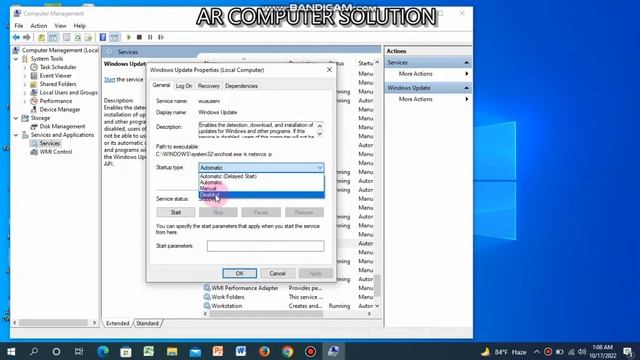Click the Start Service green play icon
The height and width of the screenshot is (360, 640).
pyautogui.click(x=129, y=38)
